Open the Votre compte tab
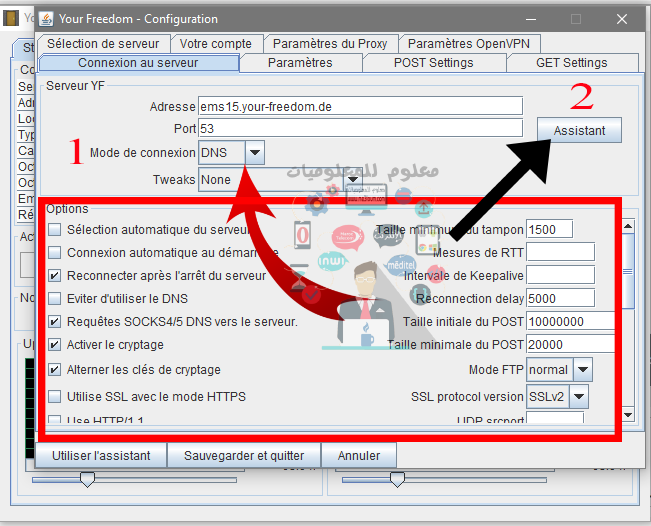Viewport: 651px width, 526px height. point(216,44)
